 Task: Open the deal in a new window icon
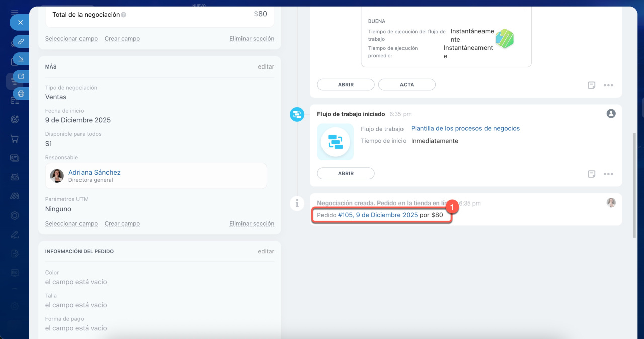pyautogui.click(x=21, y=76)
